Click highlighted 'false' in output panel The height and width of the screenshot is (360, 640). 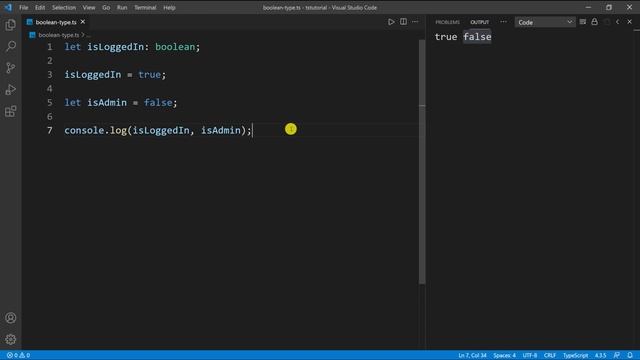[477, 37]
